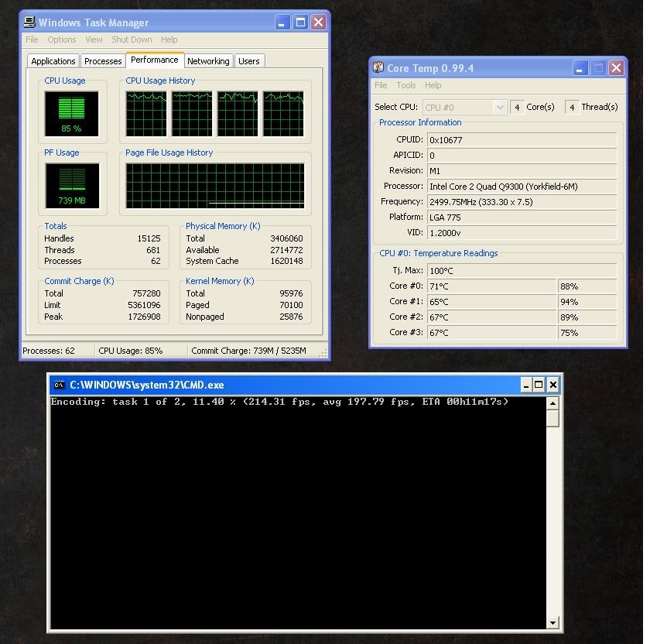Click the CMD.exe icon in the console title bar
The height and width of the screenshot is (644, 650).
coord(59,385)
